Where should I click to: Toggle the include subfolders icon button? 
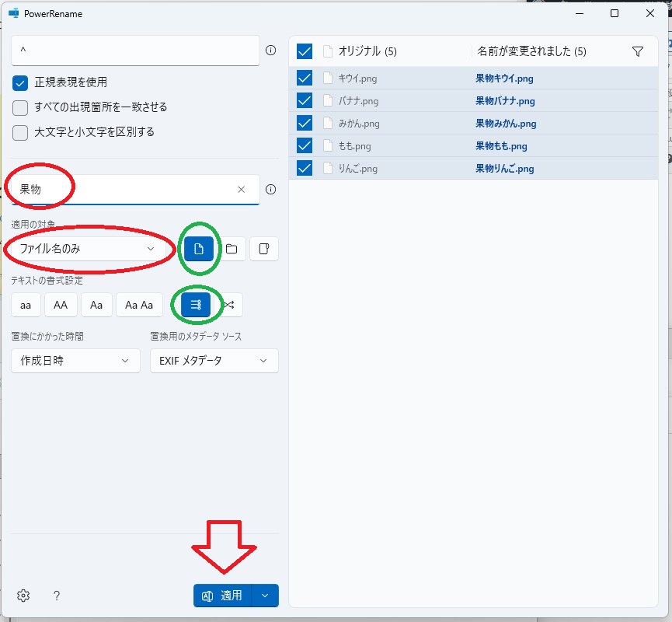264,249
